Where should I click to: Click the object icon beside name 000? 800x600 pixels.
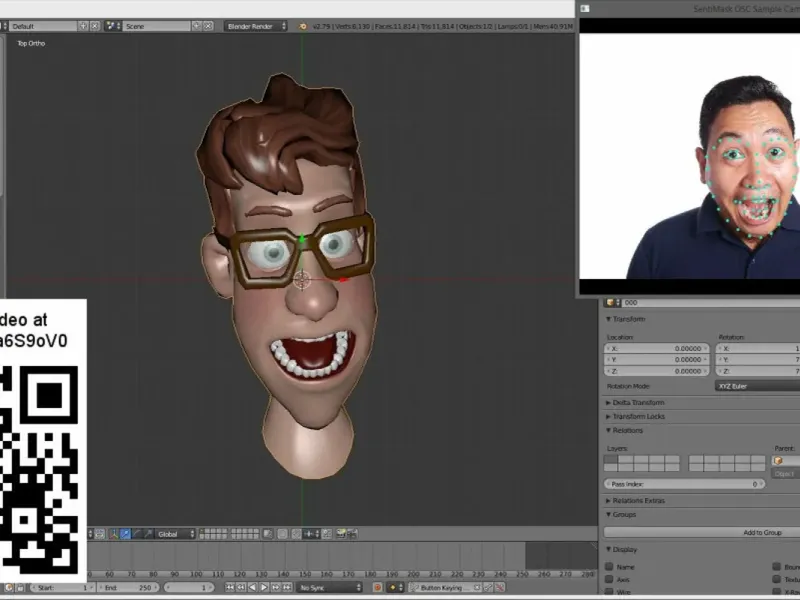click(611, 302)
